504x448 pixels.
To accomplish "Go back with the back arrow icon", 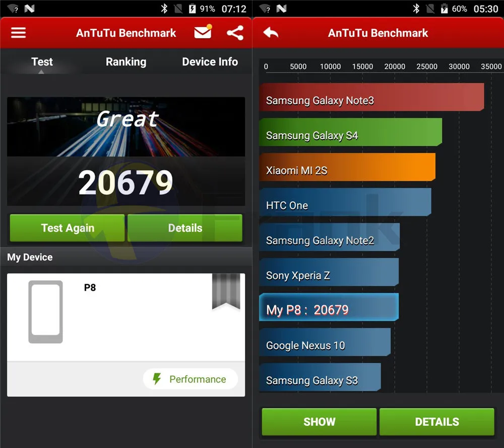I will (x=271, y=32).
